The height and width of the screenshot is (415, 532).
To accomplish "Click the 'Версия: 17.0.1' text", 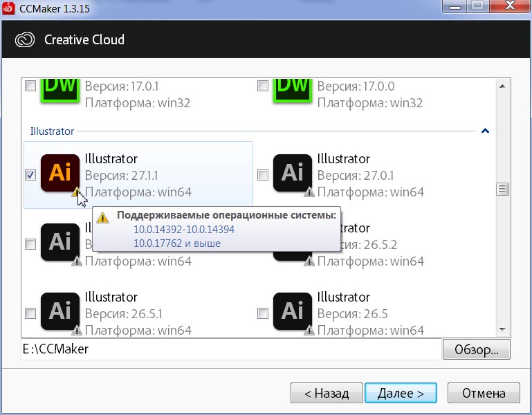I will point(122,86).
